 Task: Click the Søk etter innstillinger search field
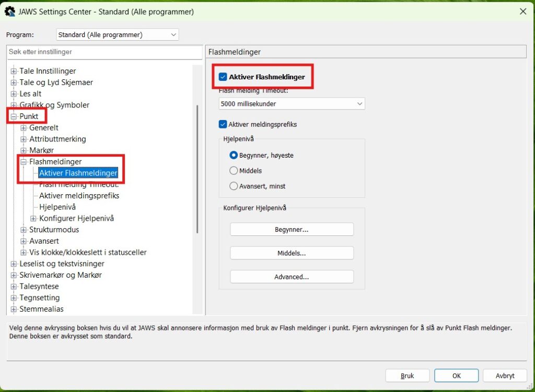(104, 52)
